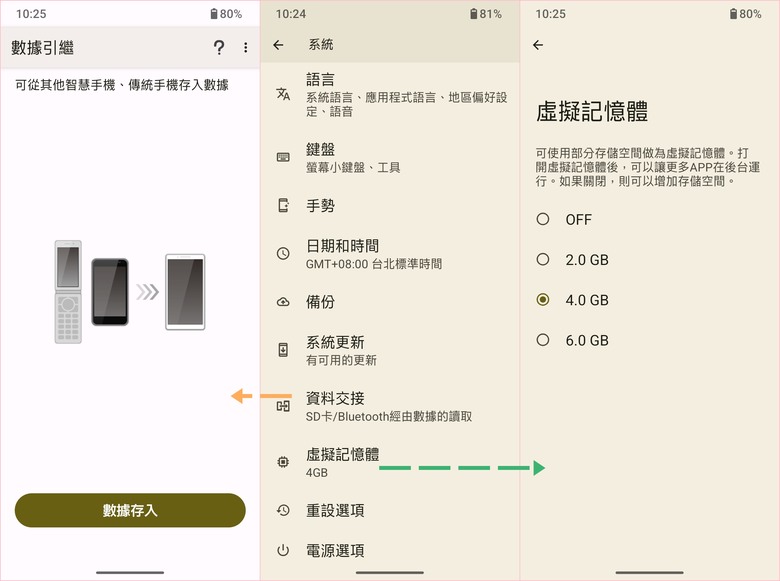Tap the 4GB value under 虛擬記憶體
This screenshot has height=581, width=780.
pyautogui.click(x=317, y=473)
